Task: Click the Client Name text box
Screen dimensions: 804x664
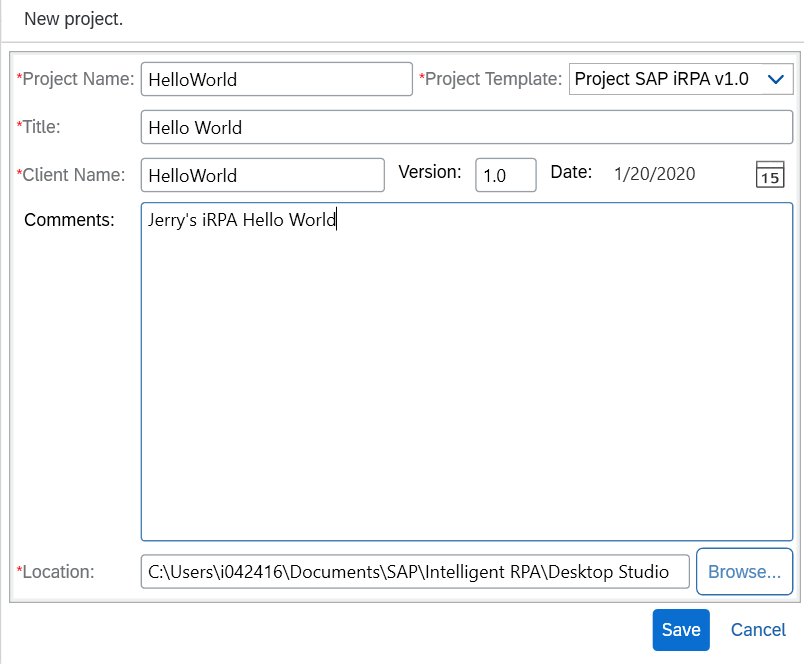Action: point(262,175)
